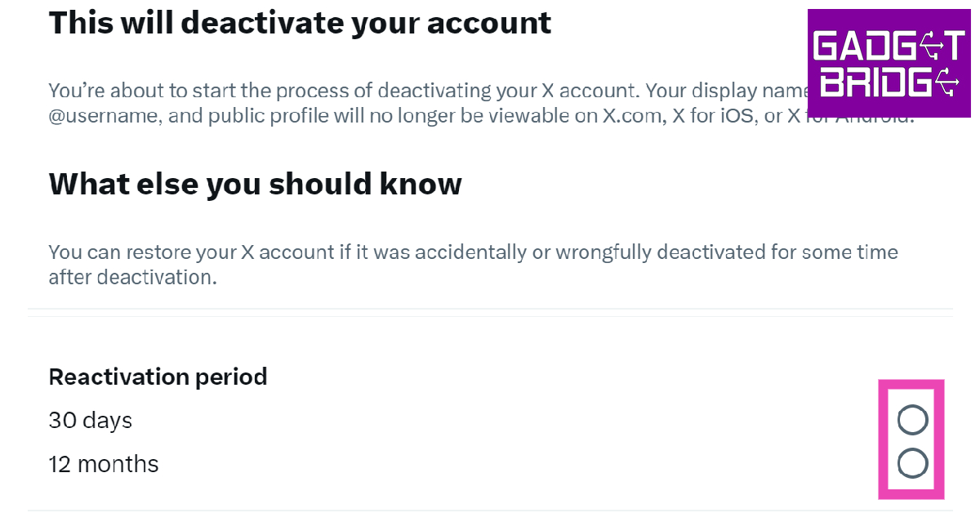
Task: Select the 12 months radio button
Action: click(x=912, y=464)
